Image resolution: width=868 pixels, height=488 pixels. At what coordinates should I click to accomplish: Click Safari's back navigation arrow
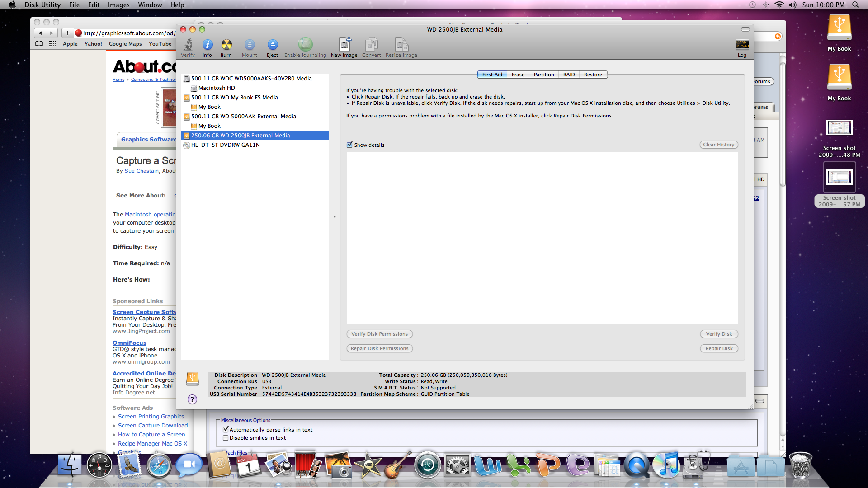coord(40,33)
